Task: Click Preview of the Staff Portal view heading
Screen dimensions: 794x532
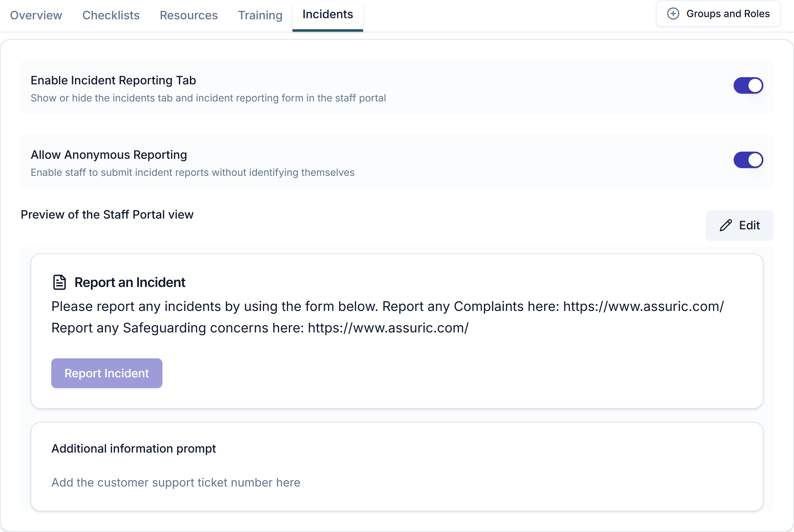Action: click(x=107, y=214)
